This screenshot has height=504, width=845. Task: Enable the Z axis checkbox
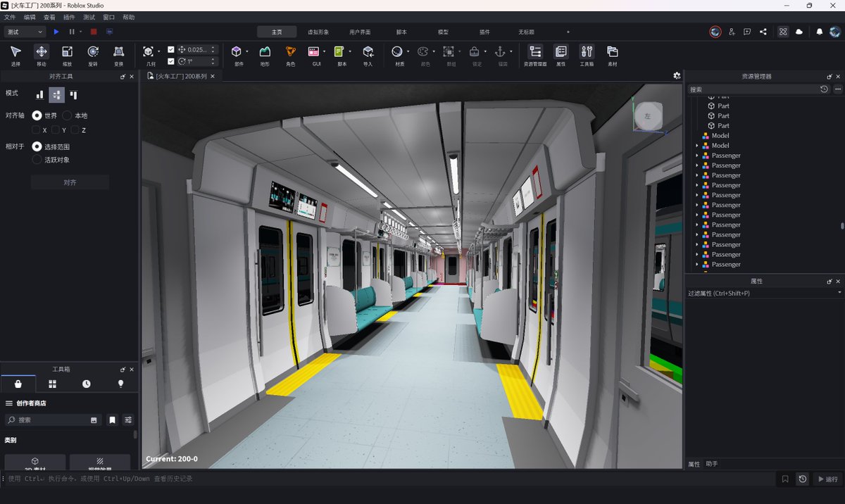click(75, 130)
